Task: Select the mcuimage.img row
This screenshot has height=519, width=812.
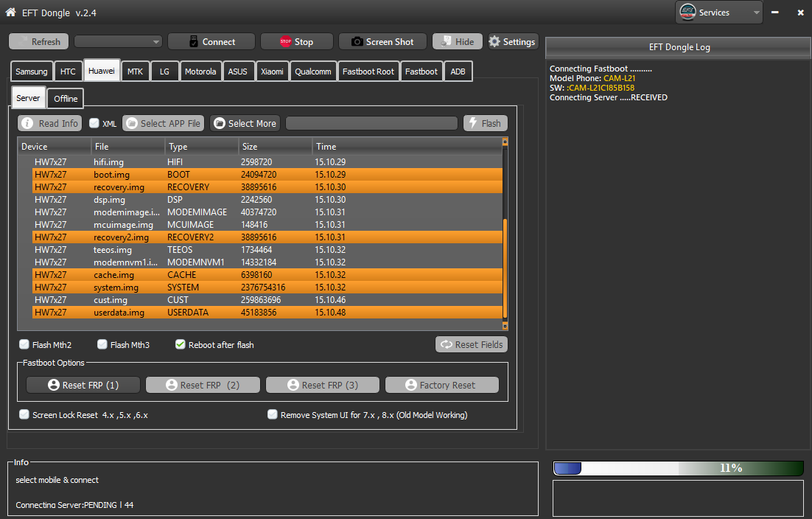Action: point(267,225)
